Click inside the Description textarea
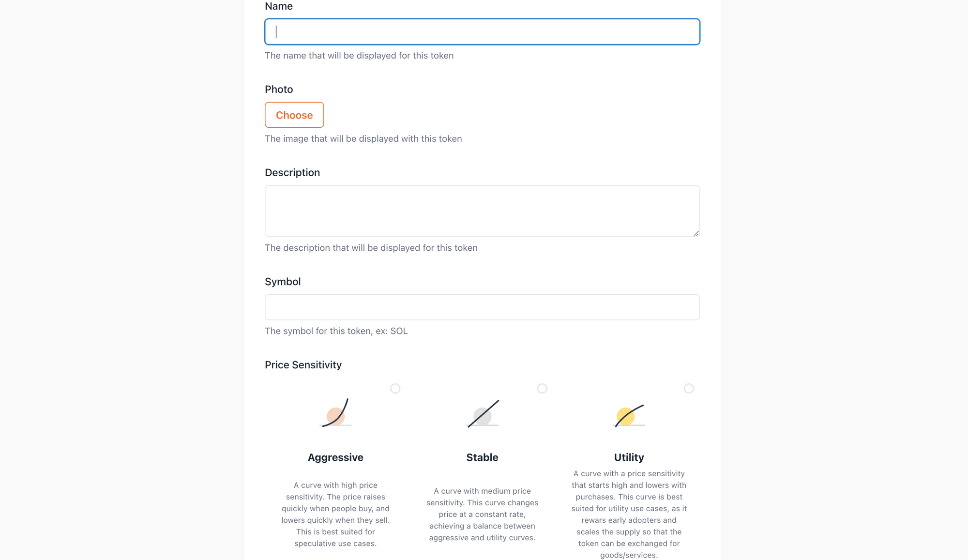The height and width of the screenshot is (560, 968). coord(482,211)
